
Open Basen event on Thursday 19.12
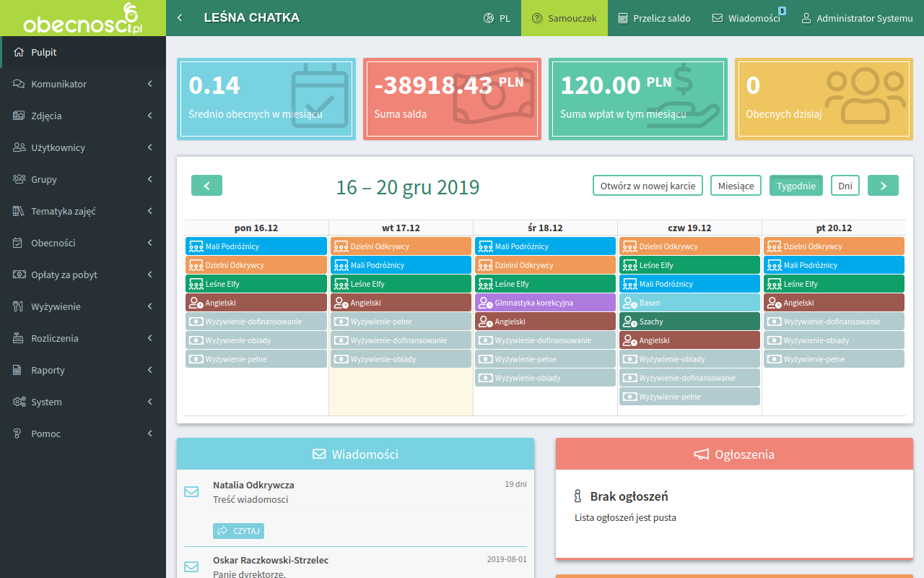[x=689, y=303]
